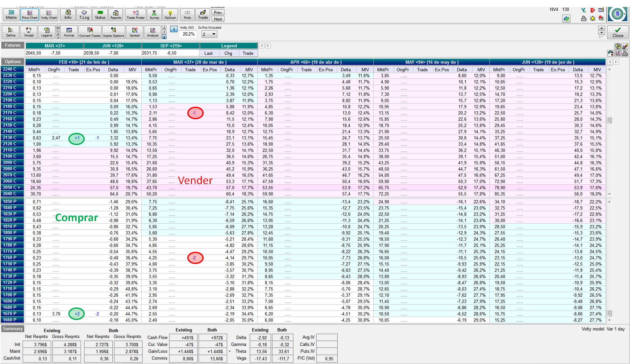
Task: Toggle the B button beside Analyze
Action: [x=164, y=37]
